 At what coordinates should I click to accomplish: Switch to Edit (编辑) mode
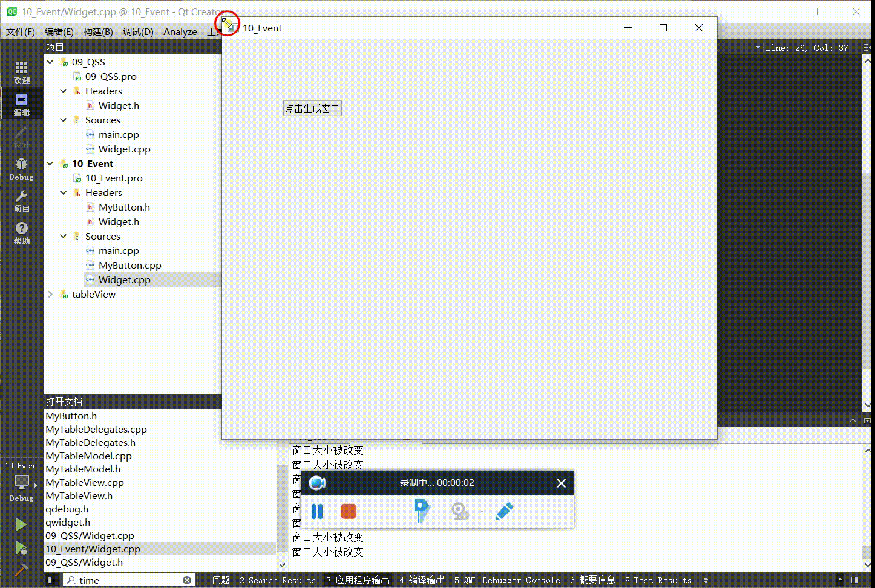coord(21,104)
